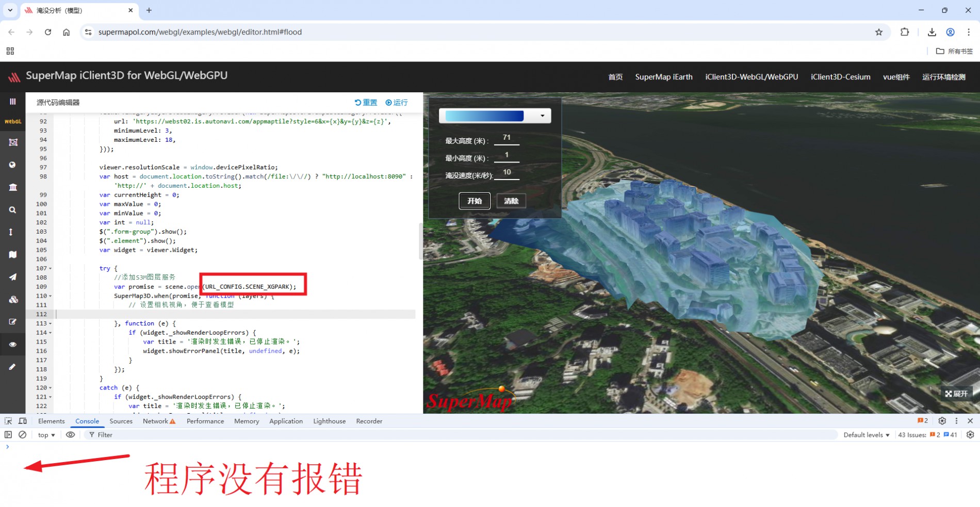Open the stacked cubes category icon
The height and width of the screenshot is (507, 980).
pos(13,300)
